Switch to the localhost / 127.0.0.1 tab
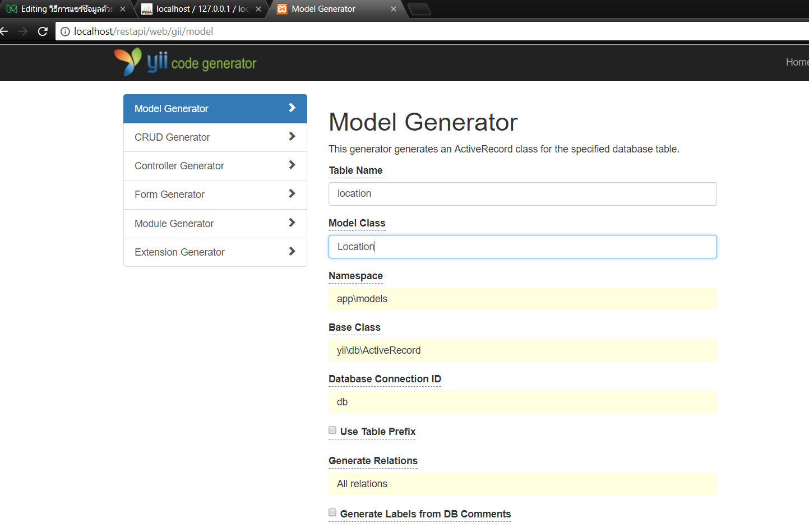This screenshot has width=809, height=532. [x=201, y=9]
